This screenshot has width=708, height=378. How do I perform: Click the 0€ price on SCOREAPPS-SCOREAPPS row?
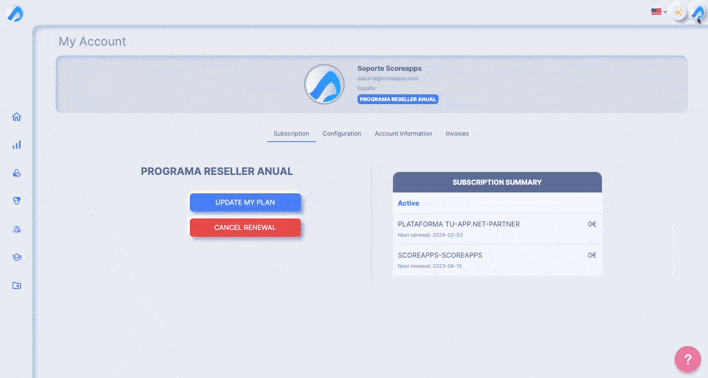(x=592, y=255)
